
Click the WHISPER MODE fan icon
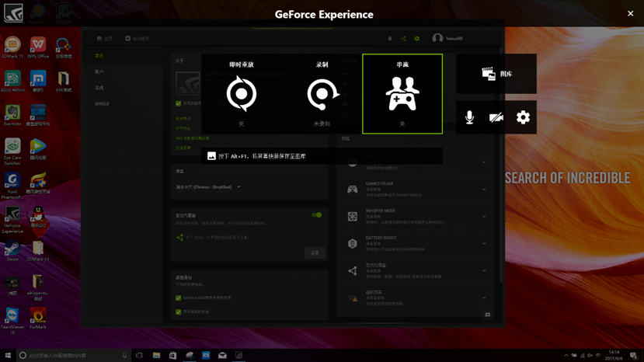pos(353,217)
